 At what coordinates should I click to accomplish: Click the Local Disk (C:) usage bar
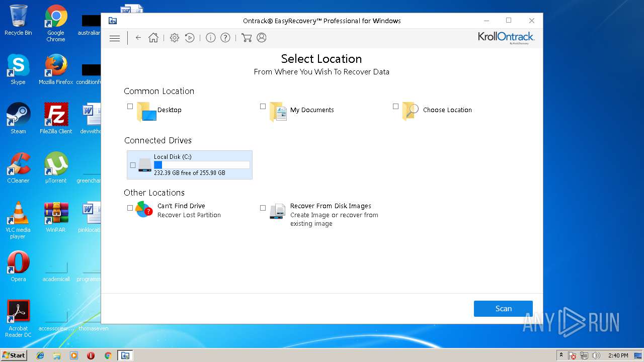(202, 165)
